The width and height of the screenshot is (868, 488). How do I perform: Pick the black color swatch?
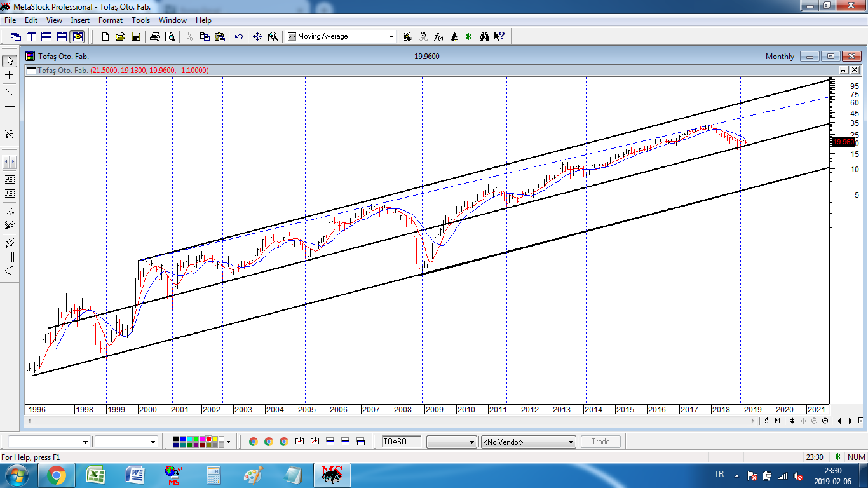(x=177, y=438)
